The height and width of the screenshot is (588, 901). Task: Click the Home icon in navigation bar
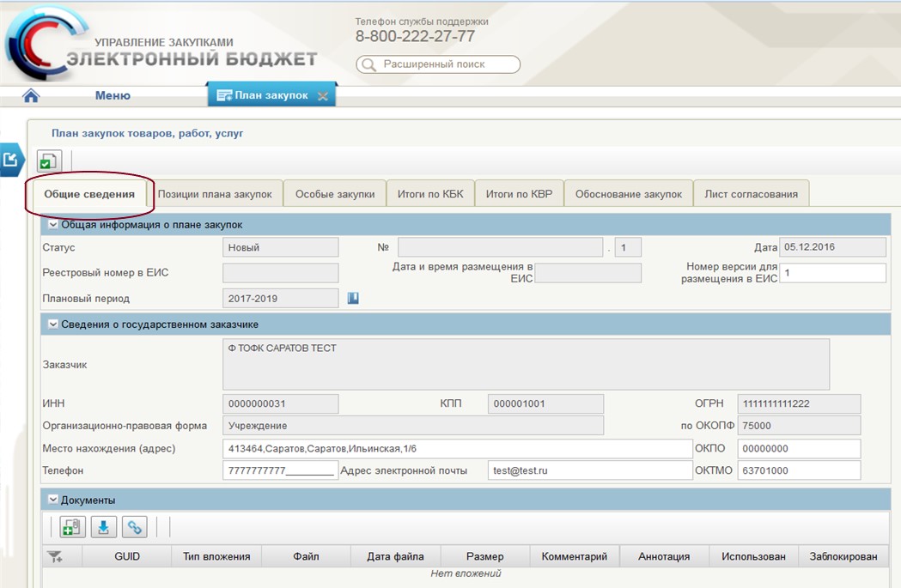coord(31,95)
